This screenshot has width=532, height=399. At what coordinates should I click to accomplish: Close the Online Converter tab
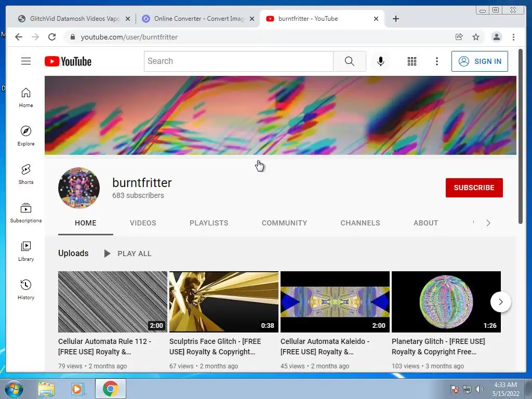252,19
